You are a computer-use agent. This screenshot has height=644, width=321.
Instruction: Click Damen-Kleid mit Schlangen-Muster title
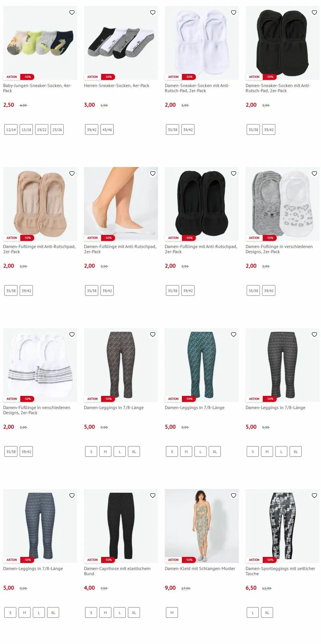coord(200,569)
